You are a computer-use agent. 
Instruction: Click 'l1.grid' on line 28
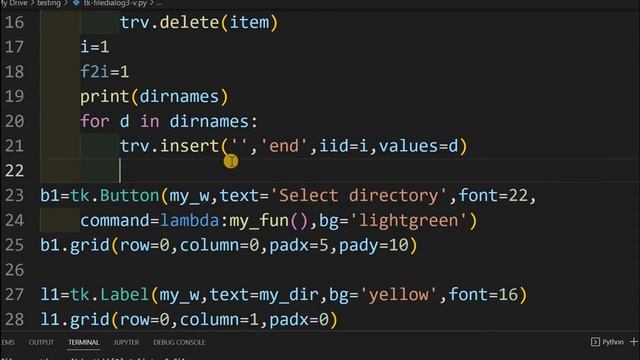(x=75, y=319)
